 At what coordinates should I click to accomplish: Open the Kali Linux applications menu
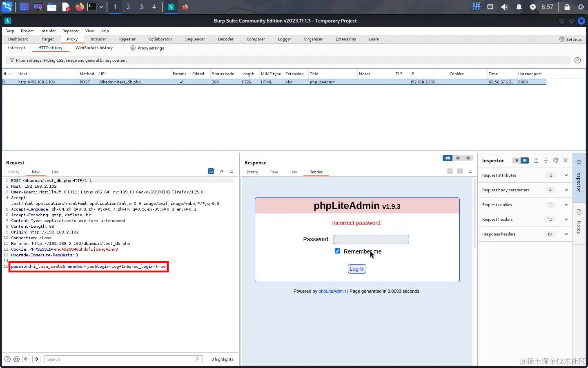tap(7, 7)
